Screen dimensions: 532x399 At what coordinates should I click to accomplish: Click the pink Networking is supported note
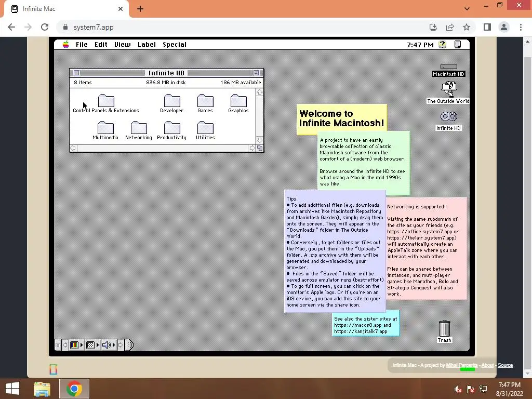coord(427,249)
